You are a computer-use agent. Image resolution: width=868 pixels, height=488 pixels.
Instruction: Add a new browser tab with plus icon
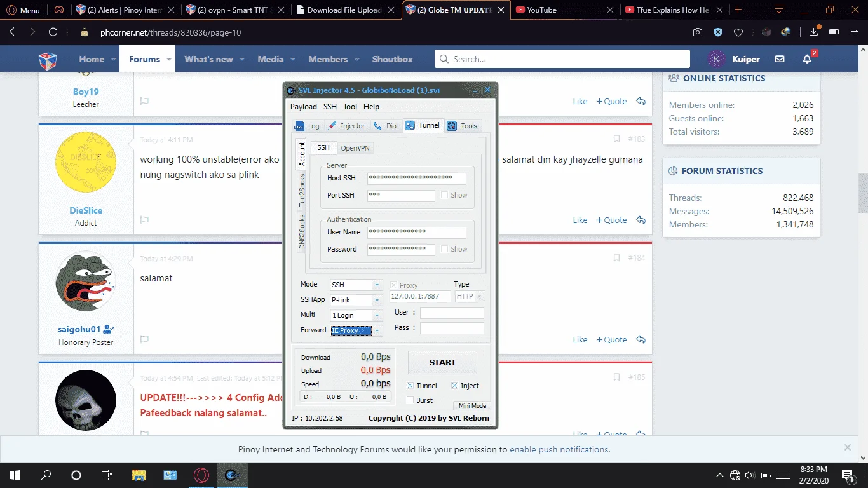[x=738, y=10]
